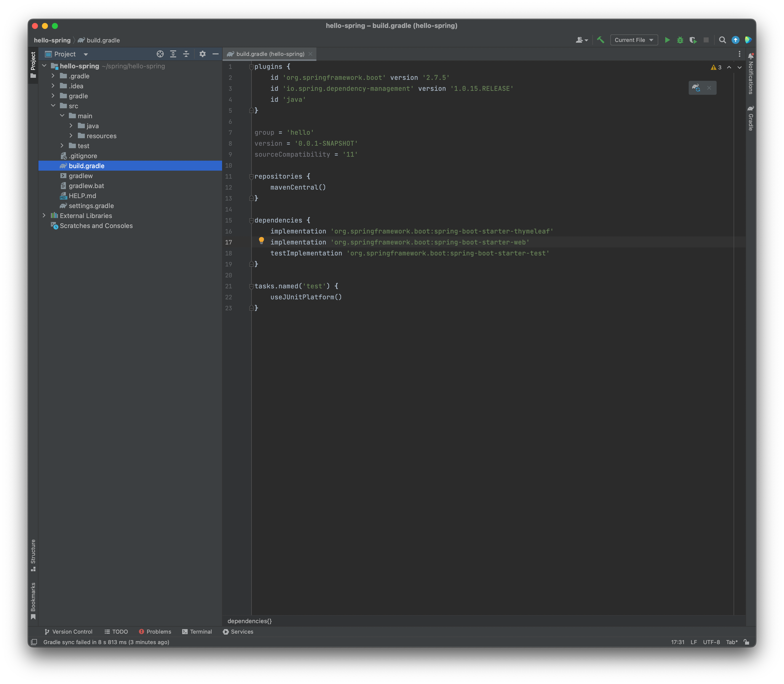Image resolution: width=784 pixels, height=684 pixels.
Task: Open the Notifications side tool window
Action: pyautogui.click(x=750, y=74)
